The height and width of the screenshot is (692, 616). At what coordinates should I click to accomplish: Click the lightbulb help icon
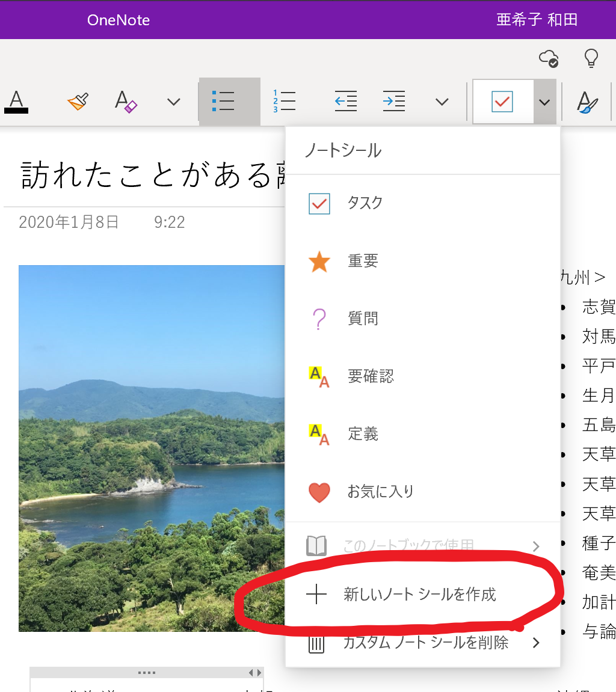click(x=591, y=58)
